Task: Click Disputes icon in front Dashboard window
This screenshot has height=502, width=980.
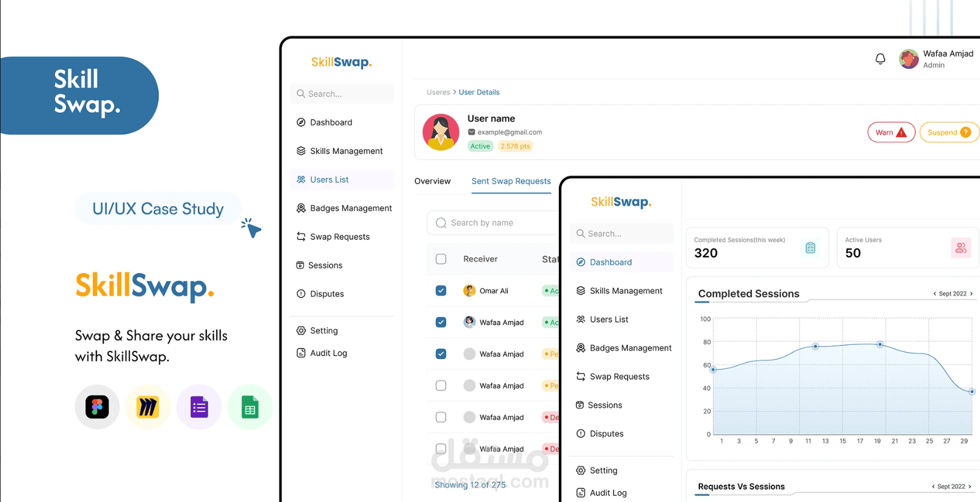Action: pos(581,434)
